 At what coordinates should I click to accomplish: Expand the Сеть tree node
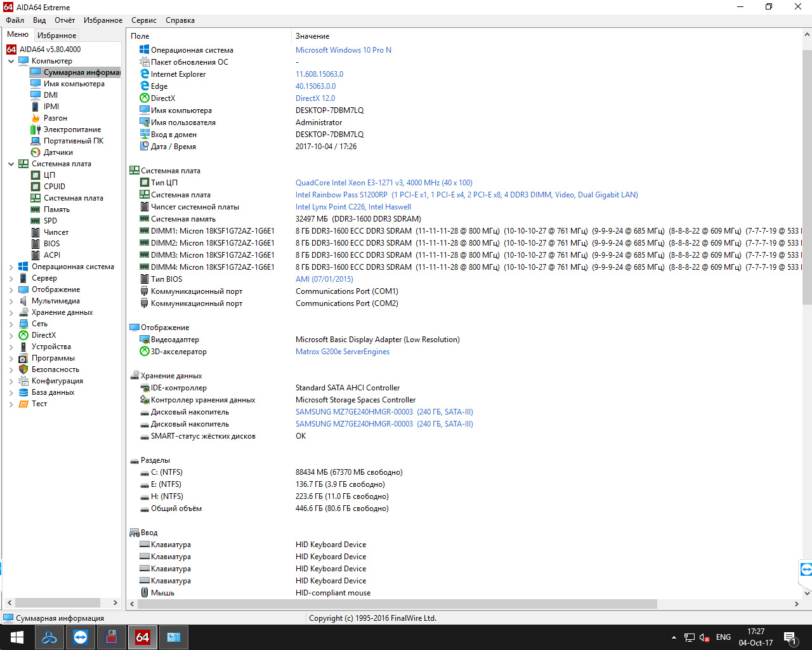pyautogui.click(x=11, y=324)
